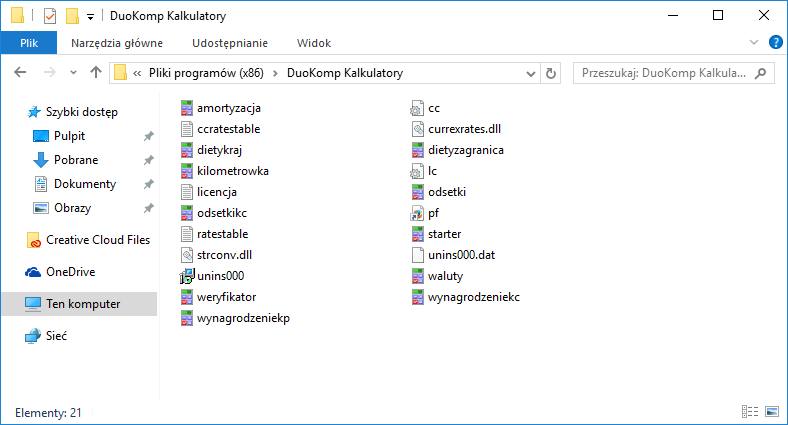Select the weryfikator application icon
Viewport: 788px width, 425px height.
(187, 297)
